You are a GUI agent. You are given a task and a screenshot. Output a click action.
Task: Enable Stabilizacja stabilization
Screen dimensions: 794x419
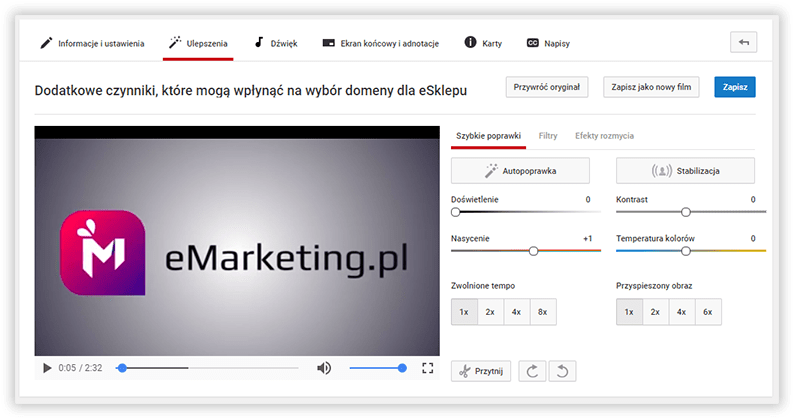click(x=685, y=171)
